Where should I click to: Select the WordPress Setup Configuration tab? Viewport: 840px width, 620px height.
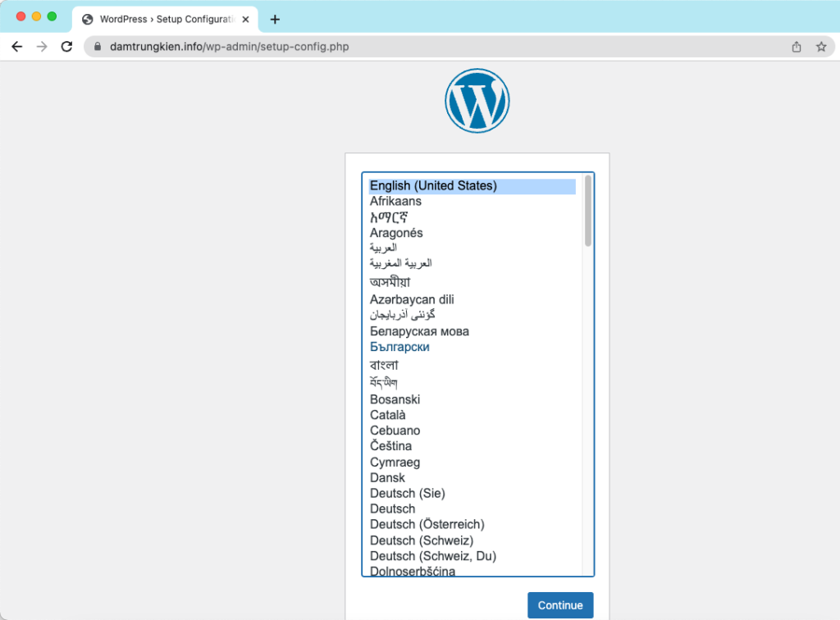pos(165,20)
